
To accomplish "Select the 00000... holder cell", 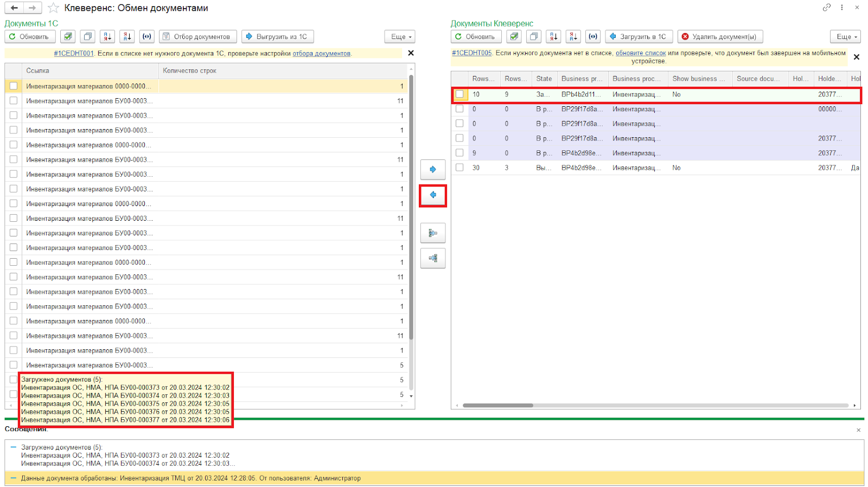I will coord(830,109).
